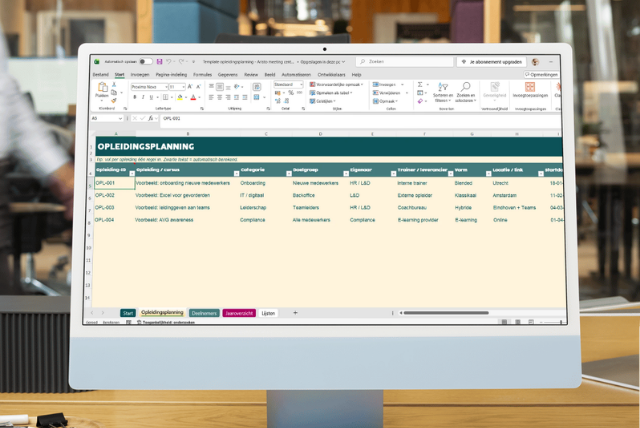Select the Coachbureau cell
Screen dimensions: 640x428
pyautogui.click(x=424, y=208)
